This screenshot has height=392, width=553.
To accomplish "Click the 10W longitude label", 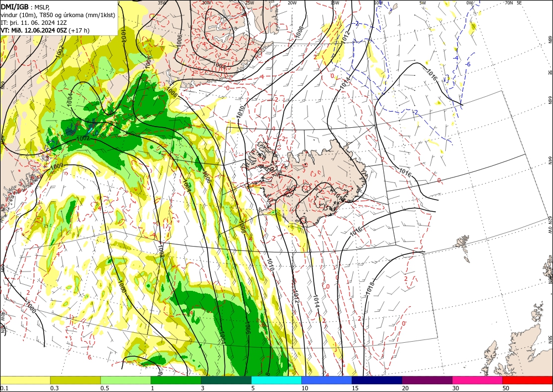I will [x=378, y=3].
